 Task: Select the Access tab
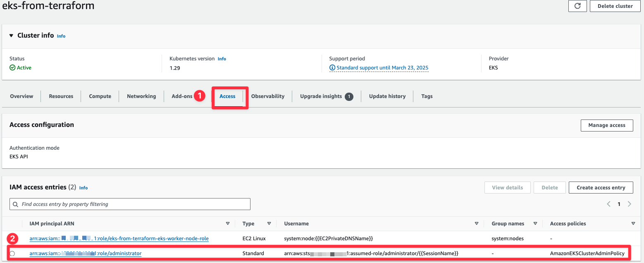(227, 96)
